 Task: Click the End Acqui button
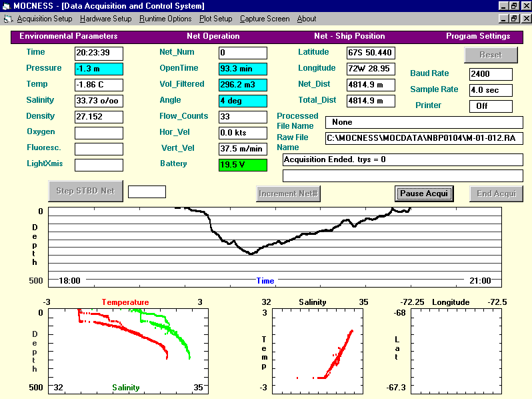(x=497, y=193)
